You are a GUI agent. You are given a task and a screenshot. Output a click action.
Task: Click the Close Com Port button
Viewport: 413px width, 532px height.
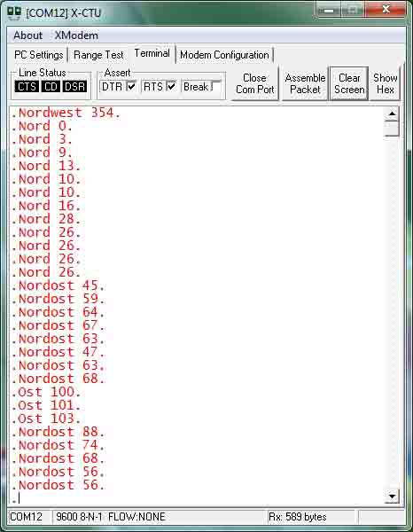pos(255,83)
